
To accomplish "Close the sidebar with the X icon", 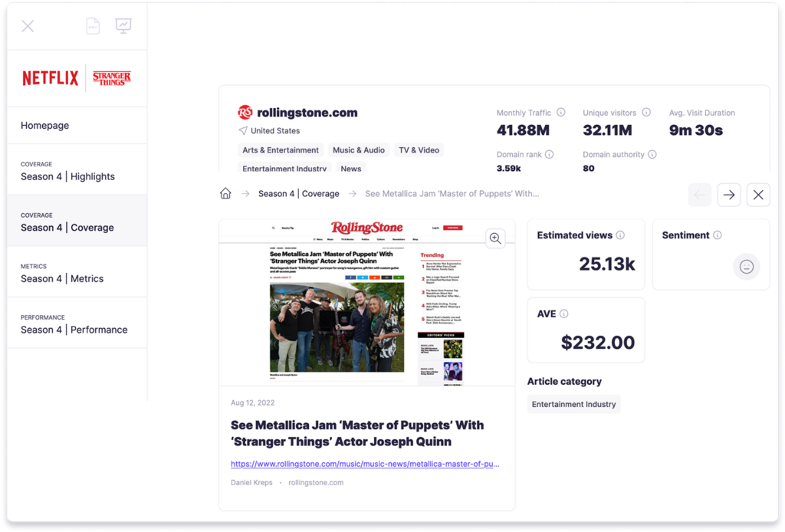I will point(28,26).
